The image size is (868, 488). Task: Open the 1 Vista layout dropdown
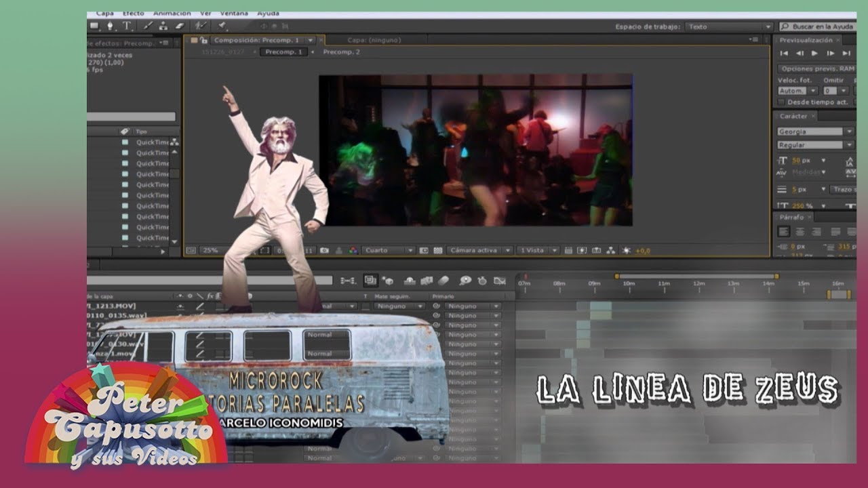(538, 250)
